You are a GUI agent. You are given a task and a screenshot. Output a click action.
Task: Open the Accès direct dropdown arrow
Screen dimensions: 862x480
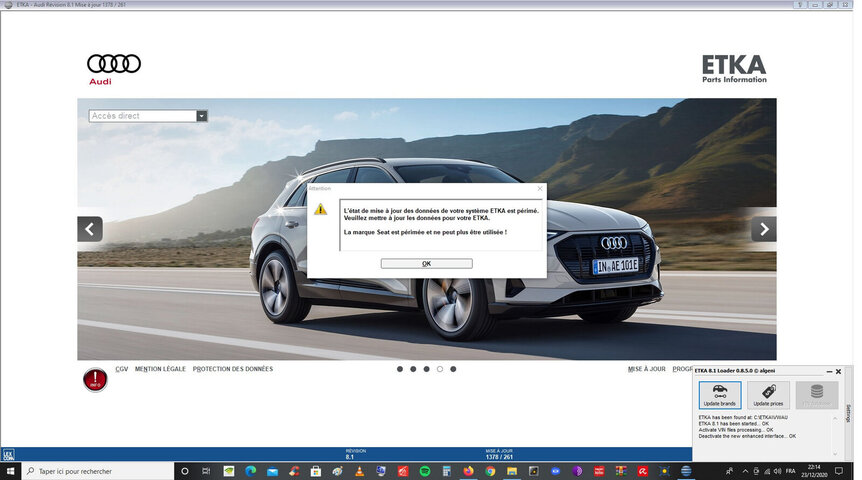pos(202,115)
